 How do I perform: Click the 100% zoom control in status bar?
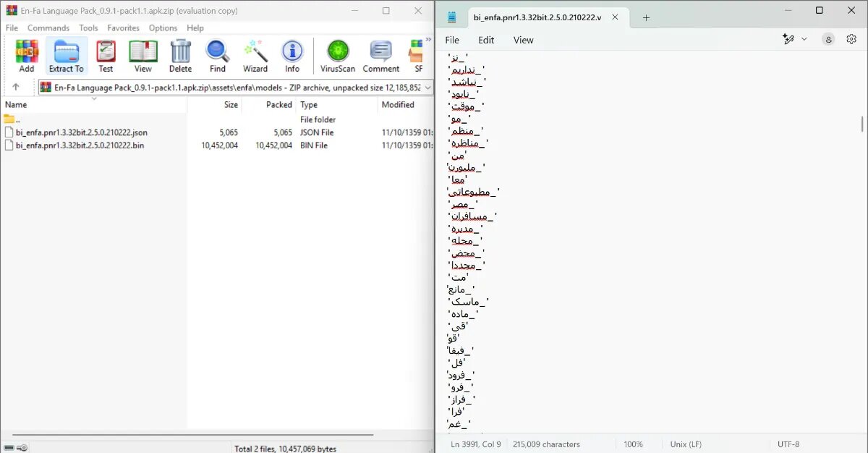pos(634,444)
